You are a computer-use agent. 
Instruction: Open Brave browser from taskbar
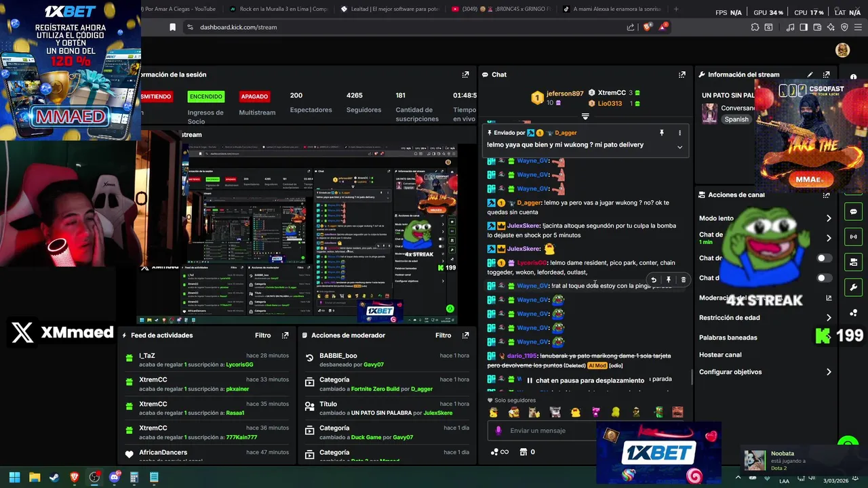tap(74, 477)
